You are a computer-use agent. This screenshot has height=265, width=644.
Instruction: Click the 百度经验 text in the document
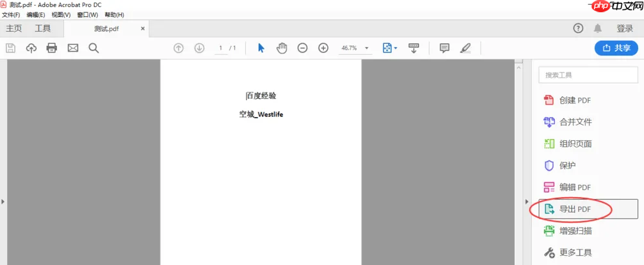[x=261, y=96]
